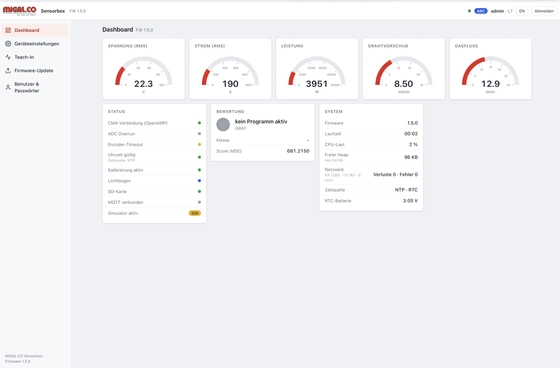Open the Dashboard menu item
560x368 pixels.
tap(35, 30)
